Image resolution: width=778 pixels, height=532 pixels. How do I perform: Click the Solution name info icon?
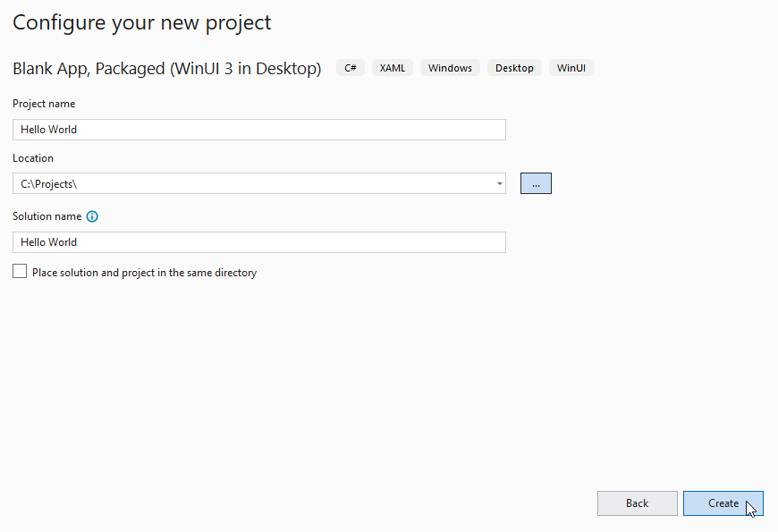tap(92, 215)
